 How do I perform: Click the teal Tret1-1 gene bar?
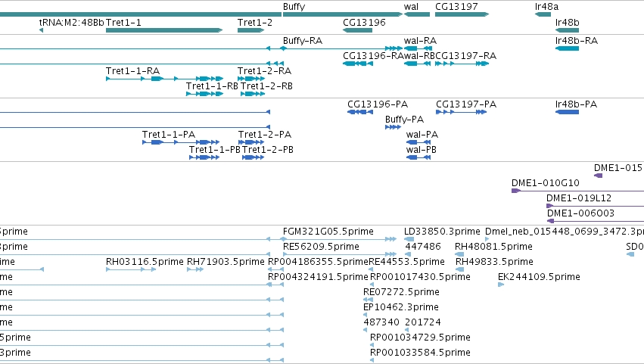pos(164,30)
